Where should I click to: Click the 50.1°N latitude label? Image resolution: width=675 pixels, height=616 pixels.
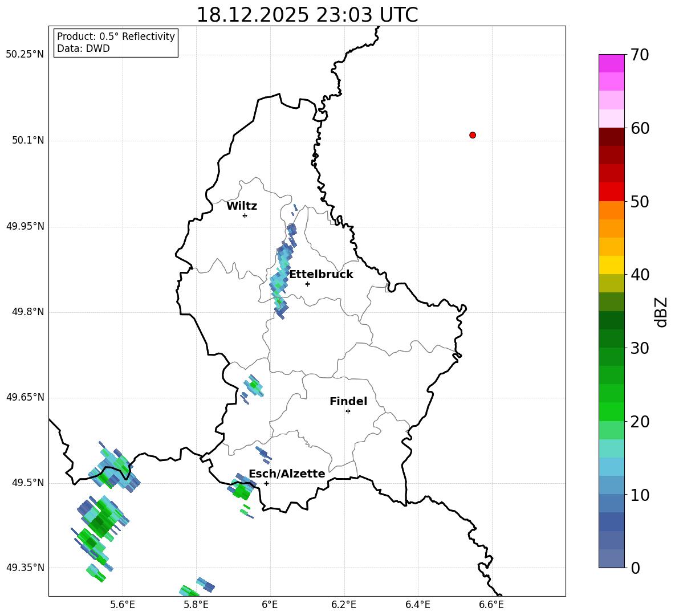tap(28, 141)
